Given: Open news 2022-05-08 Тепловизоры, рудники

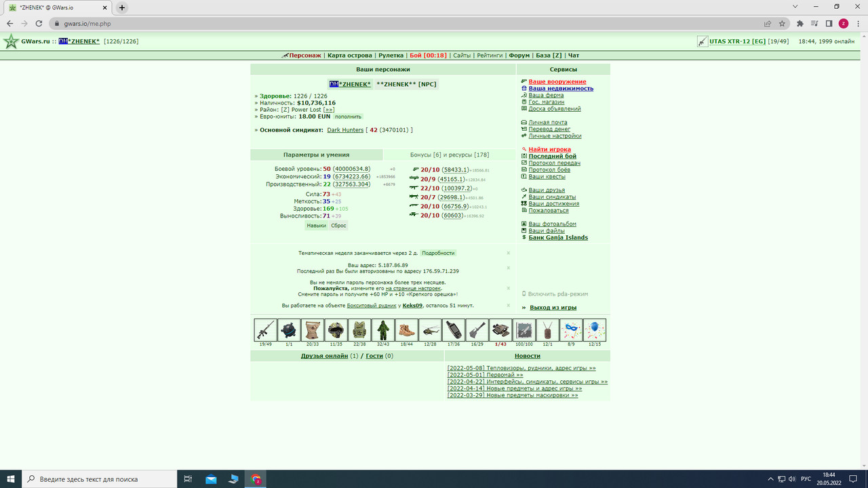Looking at the screenshot, I should coord(521,368).
